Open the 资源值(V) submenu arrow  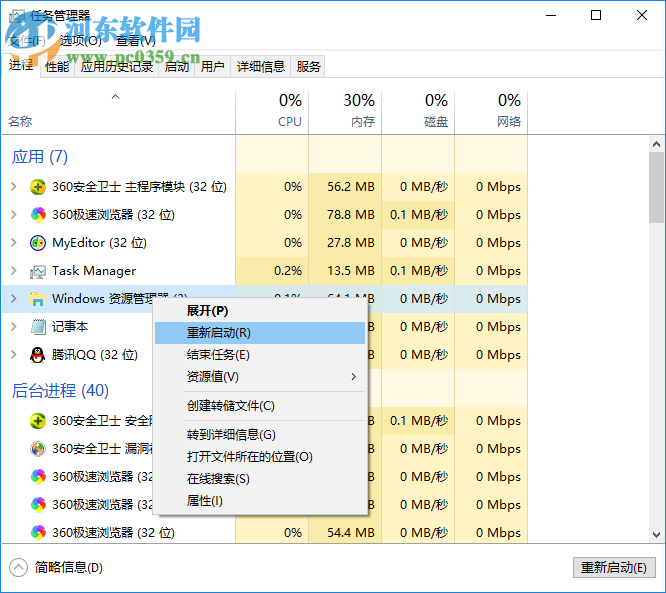point(353,377)
